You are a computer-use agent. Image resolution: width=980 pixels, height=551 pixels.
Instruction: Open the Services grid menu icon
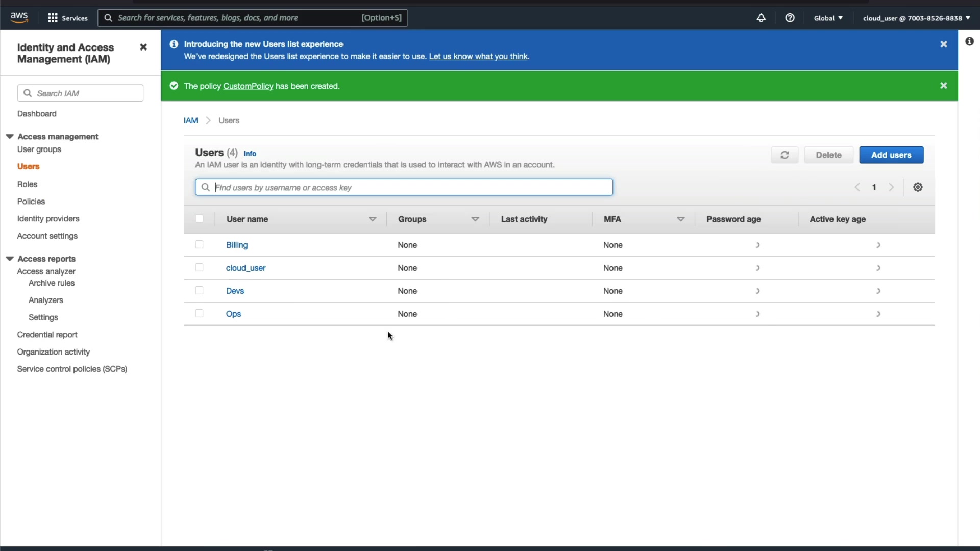tap(53, 18)
